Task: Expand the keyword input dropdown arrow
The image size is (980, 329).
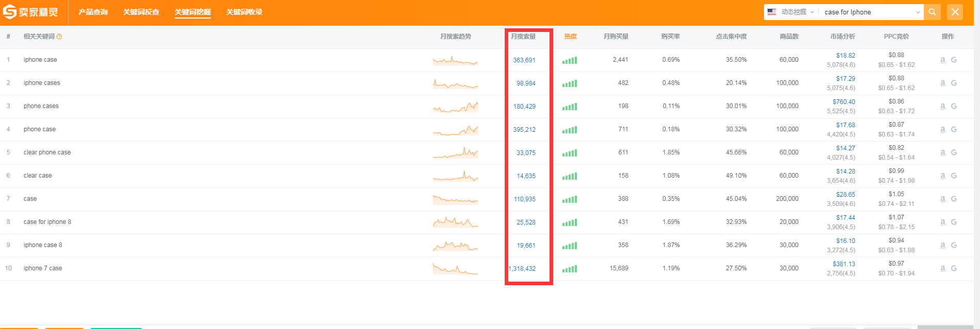Action: tap(918, 12)
